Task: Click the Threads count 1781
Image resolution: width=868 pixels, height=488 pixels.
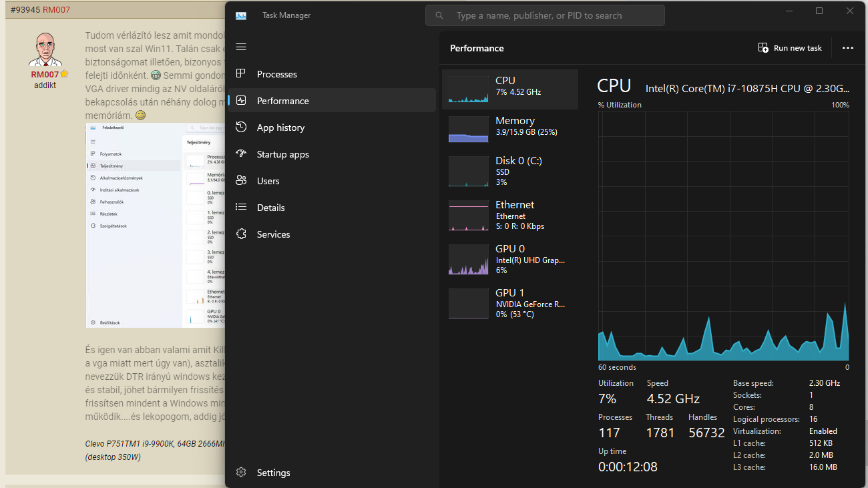Action: [x=660, y=433]
